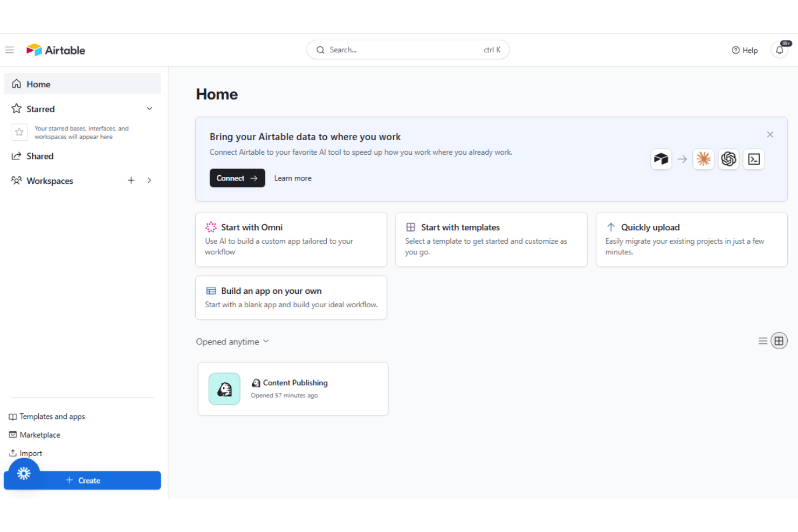The height and width of the screenshot is (532, 798).
Task: Click the blank app table icon
Action: 211,291
